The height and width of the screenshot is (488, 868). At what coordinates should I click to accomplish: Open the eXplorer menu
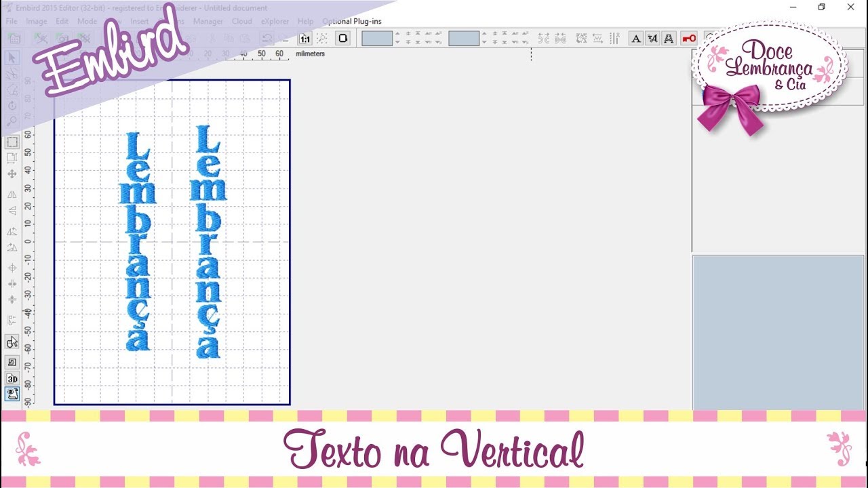(x=275, y=21)
